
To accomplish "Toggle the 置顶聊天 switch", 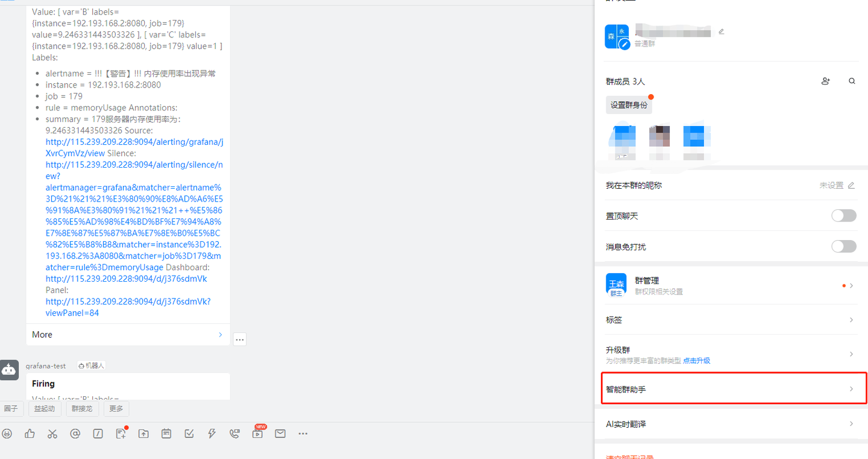I will 843,215.
